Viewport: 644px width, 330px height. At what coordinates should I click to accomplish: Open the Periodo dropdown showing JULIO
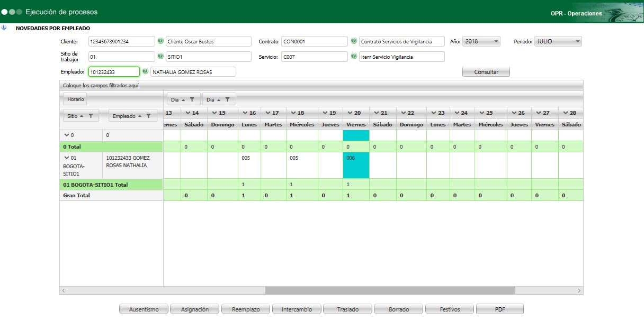[558, 41]
